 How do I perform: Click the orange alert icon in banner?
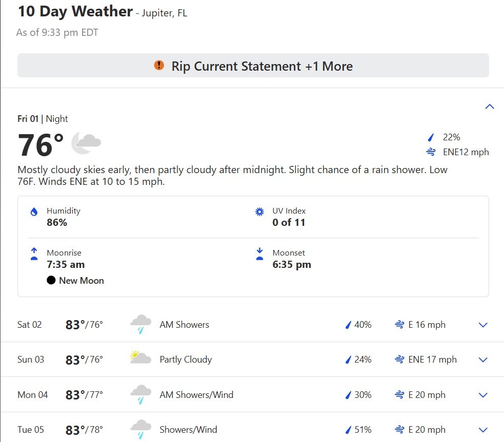click(159, 65)
